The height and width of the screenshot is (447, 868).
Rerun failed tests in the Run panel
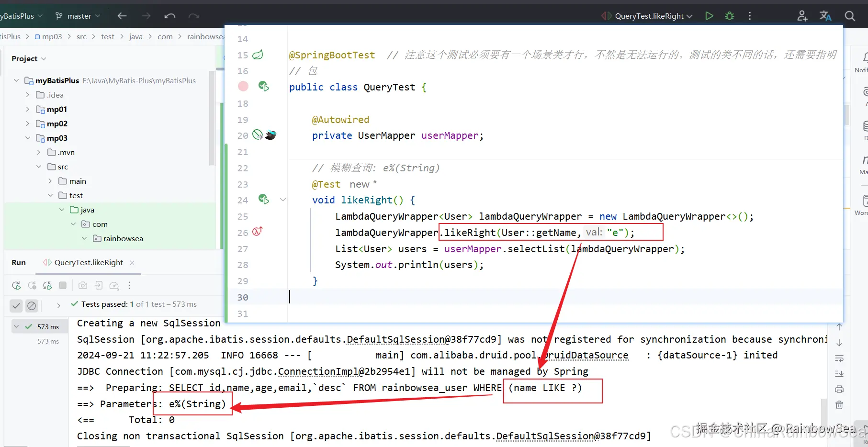coord(32,286)
